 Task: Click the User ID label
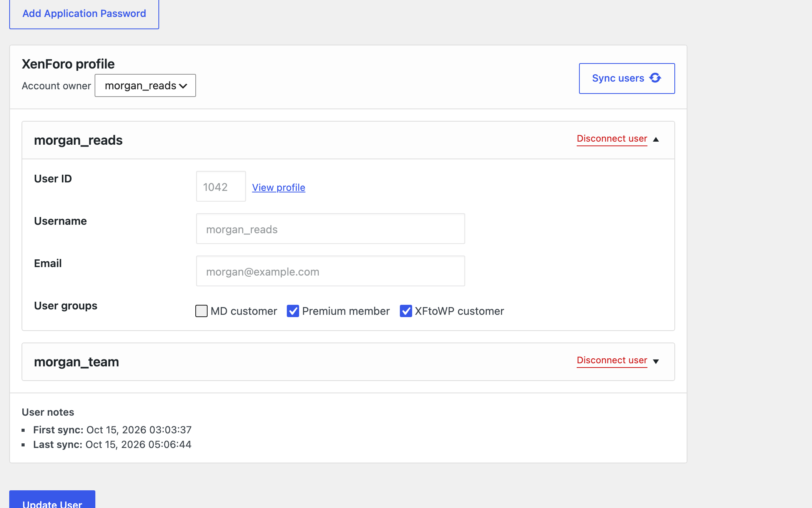pyautogui.click(x=53, y=179)
